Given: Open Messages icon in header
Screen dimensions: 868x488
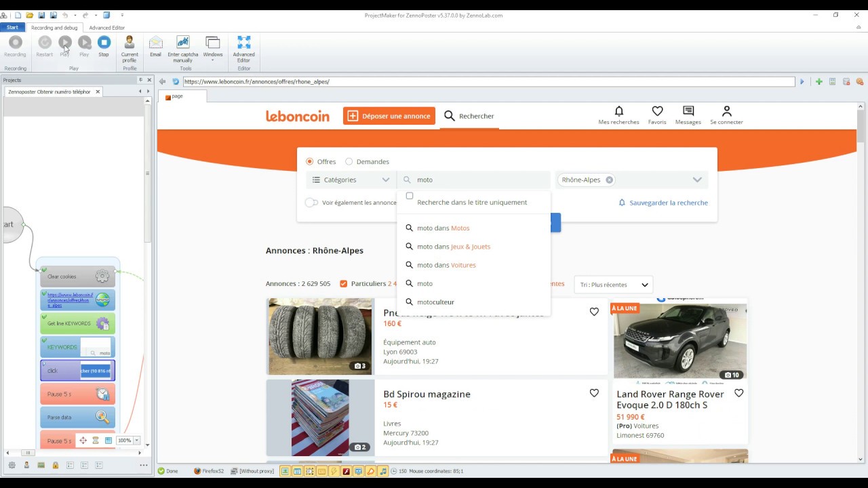Looking at the screenshot, I should coord(688,115).
